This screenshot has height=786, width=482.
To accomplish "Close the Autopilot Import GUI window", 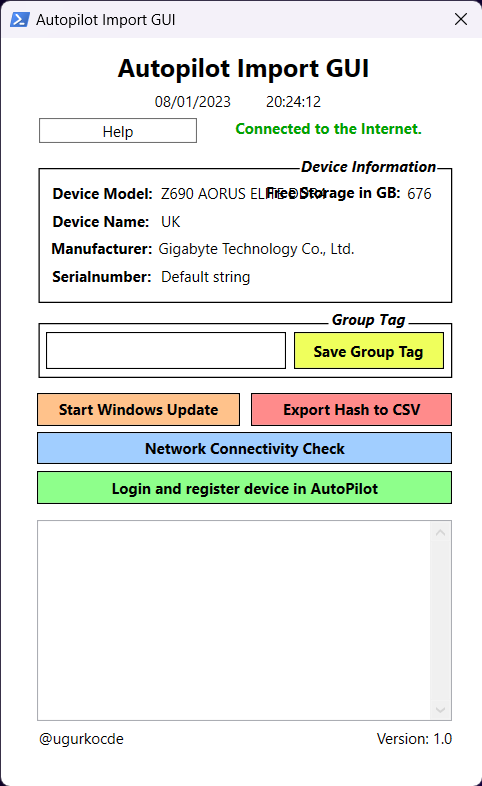I will (460, 20).
